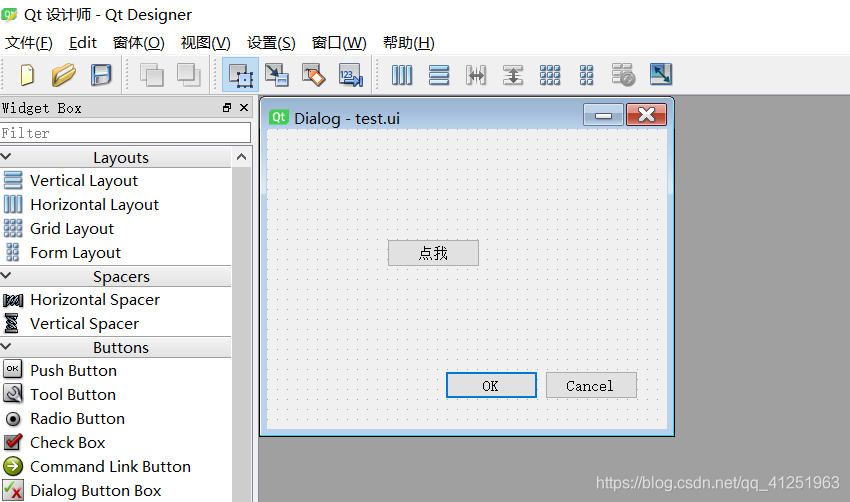
Task: Apply Lay Out Vertically from toolbar
Action: coord(439,75)
